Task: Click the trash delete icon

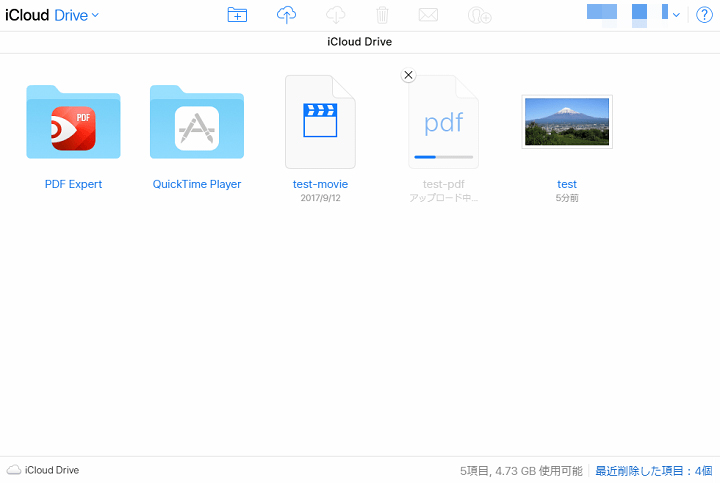Action: pos(382,15)
